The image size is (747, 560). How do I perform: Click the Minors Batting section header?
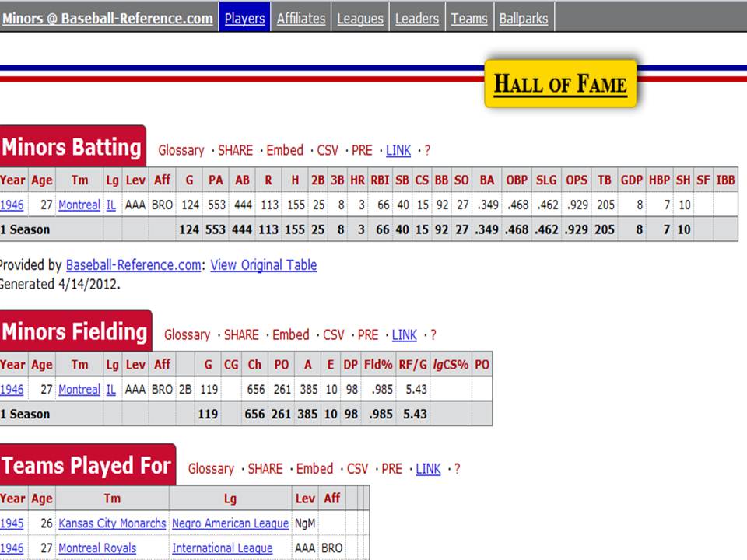(x=72, y=146)
